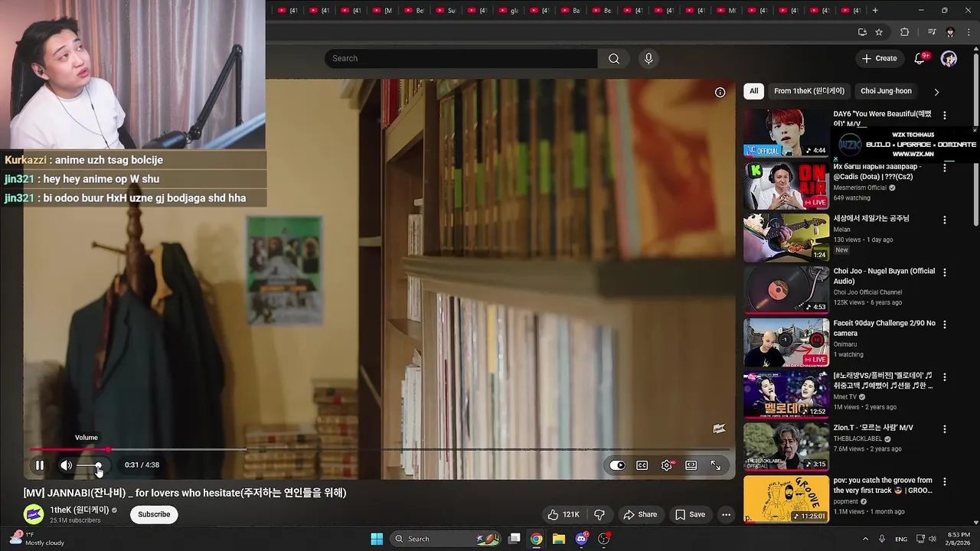Open the video info card icon
Viewport: 980px width, 551px height.
coord(720,92)
